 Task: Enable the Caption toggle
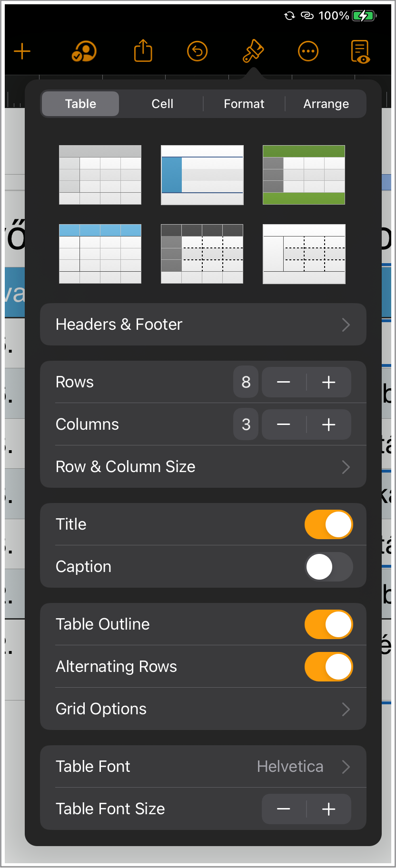(329, 567)
